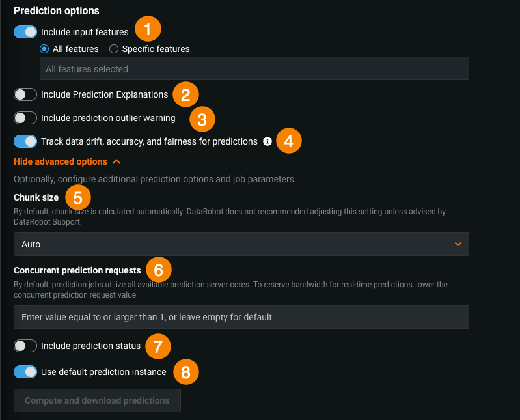Open the Chunk size Auto dropdown

[241, 244]
